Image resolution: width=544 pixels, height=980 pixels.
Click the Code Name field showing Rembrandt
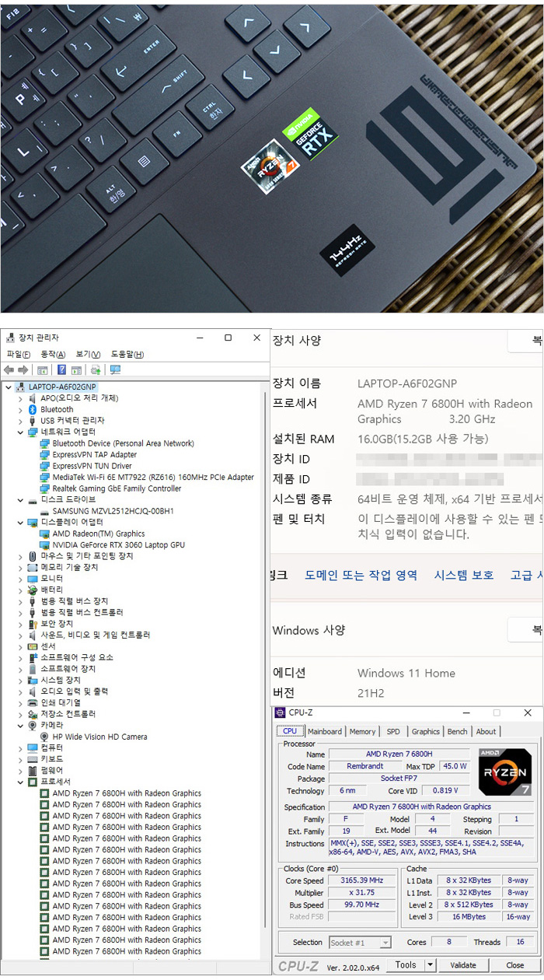point(366,766)
